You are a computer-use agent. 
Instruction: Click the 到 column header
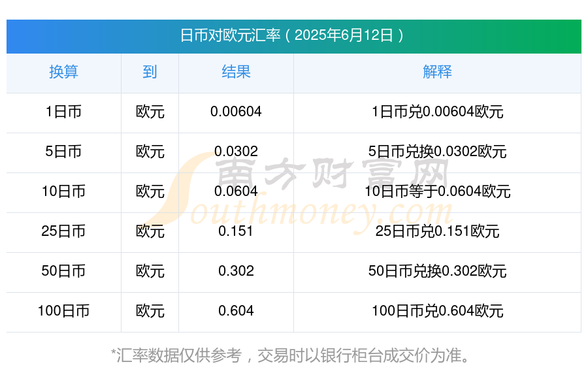pos(150,72)
